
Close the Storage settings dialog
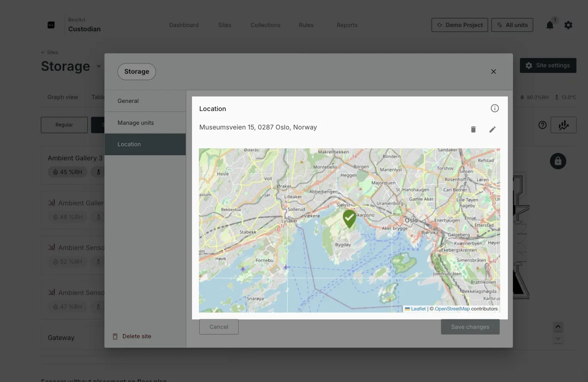click(x=494, y=72)
